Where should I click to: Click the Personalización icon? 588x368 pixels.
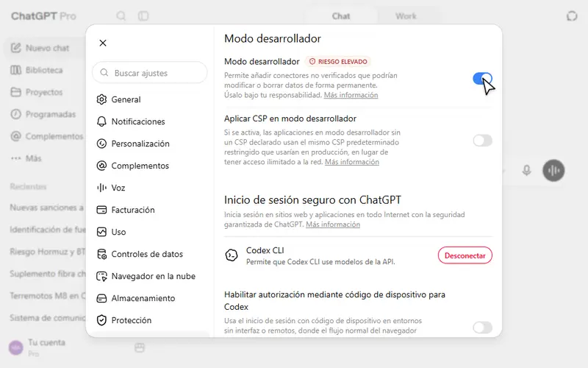pos(101,144)
